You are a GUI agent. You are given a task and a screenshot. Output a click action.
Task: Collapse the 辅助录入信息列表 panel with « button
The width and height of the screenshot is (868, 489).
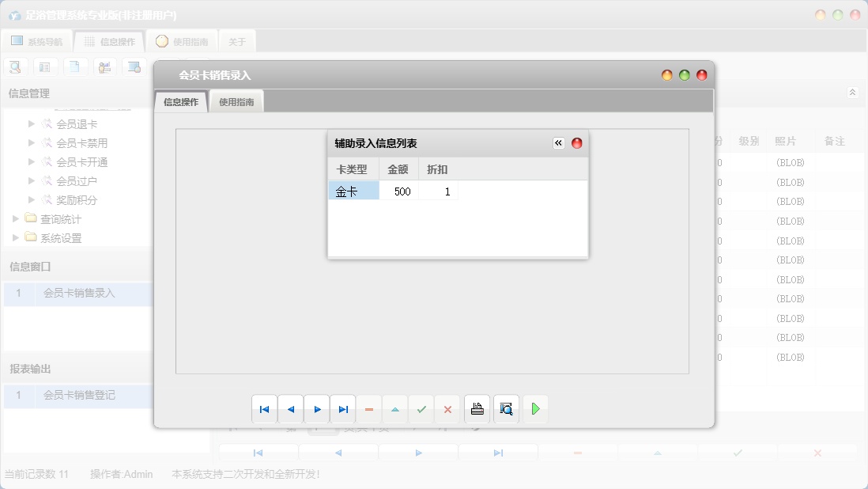(x=559, y=143)
